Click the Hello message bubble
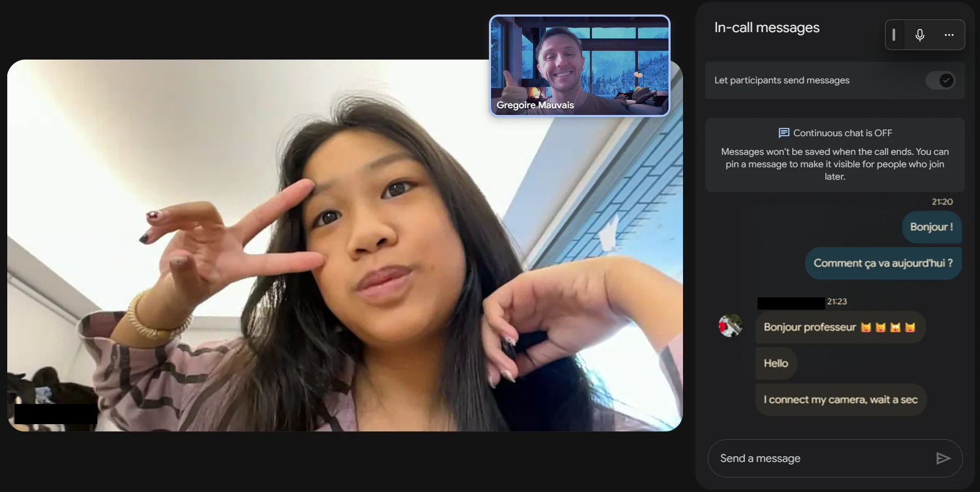Image resolution: width=980 pixels, height=492 pixels. pyautogui.click(x=776, y=364)
